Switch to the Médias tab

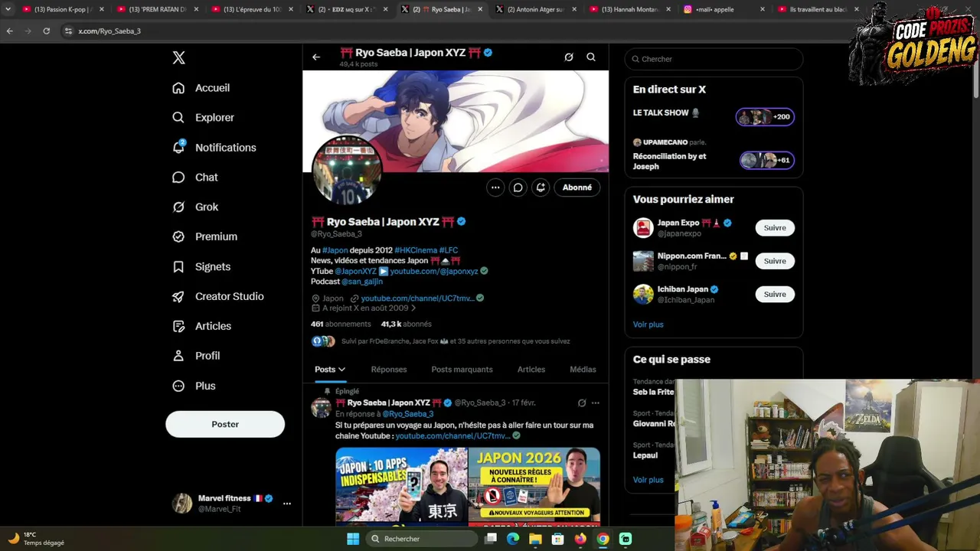583,370
